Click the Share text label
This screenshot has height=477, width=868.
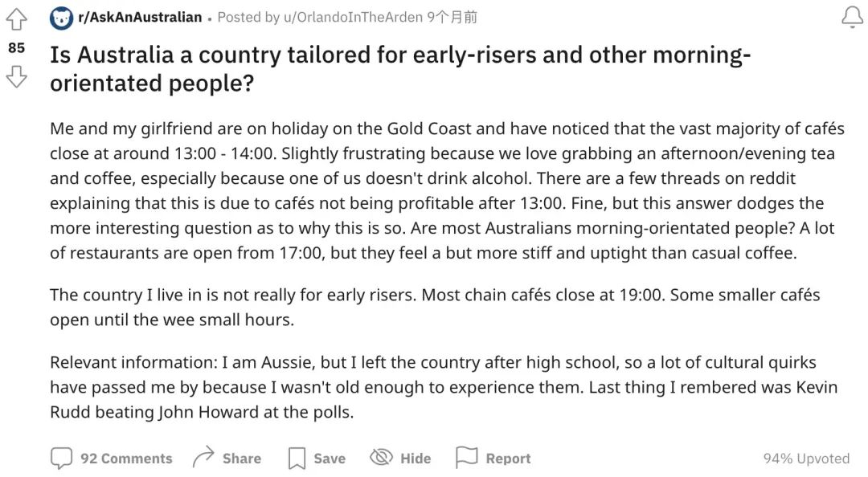[x=242, y=459]
